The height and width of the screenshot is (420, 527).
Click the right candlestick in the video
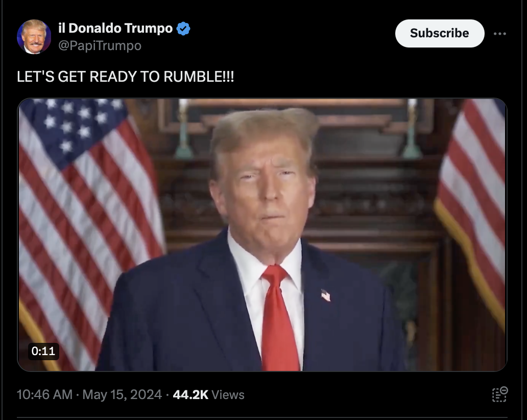(x=412, y=129)
